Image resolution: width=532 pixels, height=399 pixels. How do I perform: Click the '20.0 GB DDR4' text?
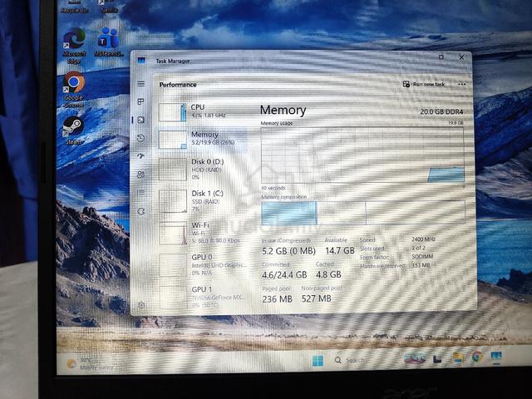(441, 111)
